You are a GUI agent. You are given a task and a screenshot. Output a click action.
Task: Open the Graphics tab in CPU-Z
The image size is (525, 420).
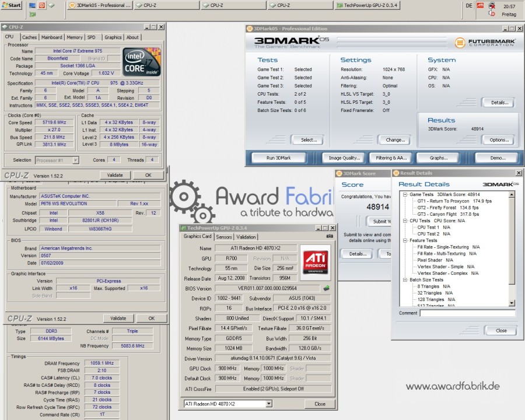(x=113, y=37)
